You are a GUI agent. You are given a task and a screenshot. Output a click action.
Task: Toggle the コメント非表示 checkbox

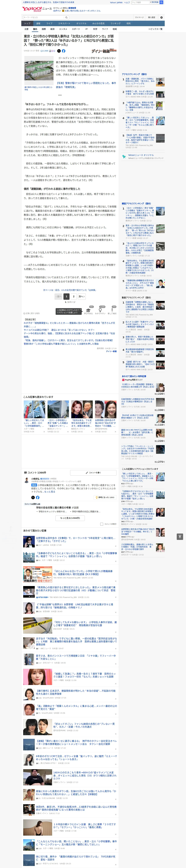tap(102, 524)
